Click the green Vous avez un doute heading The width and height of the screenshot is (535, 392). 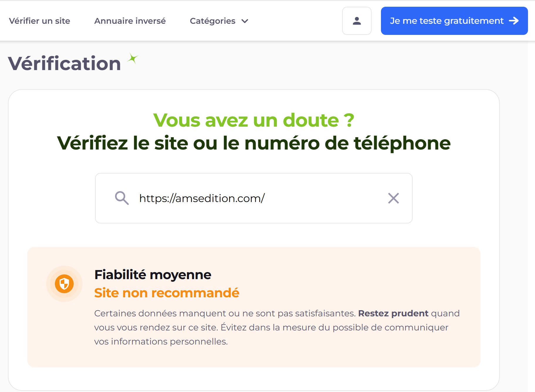(x=254, y=120)
